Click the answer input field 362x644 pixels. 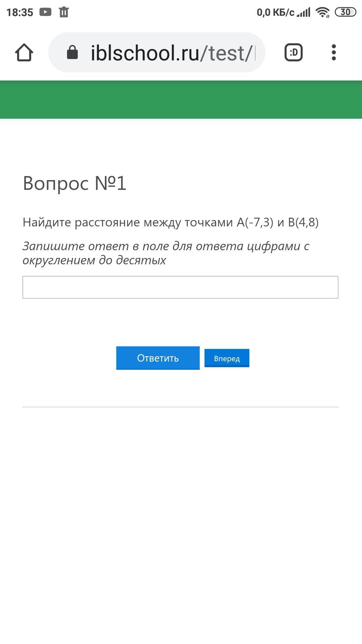pos(180,287)
